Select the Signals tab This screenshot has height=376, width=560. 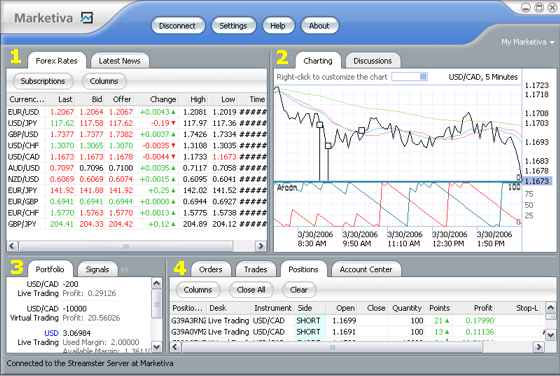coord(97,269)
